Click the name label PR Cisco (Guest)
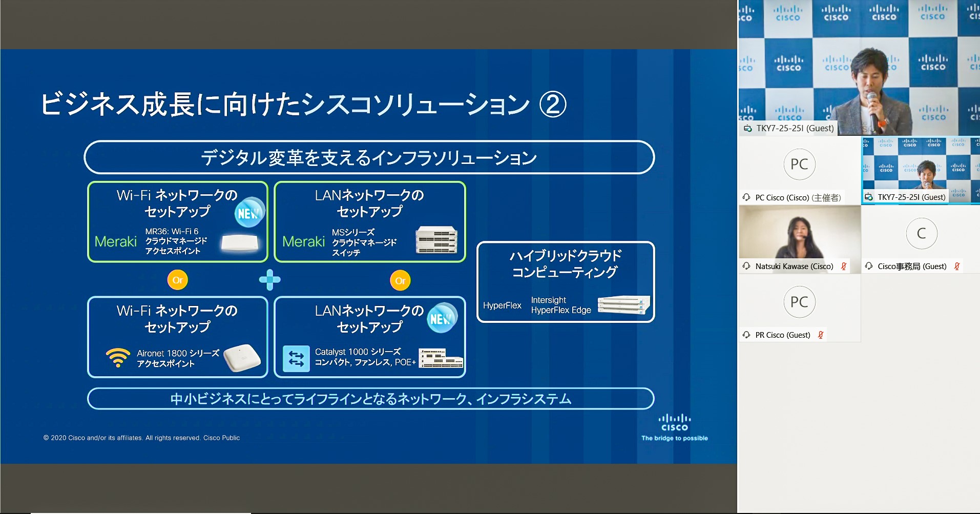This screenshot has width=980, height=514. coord(783,335)
